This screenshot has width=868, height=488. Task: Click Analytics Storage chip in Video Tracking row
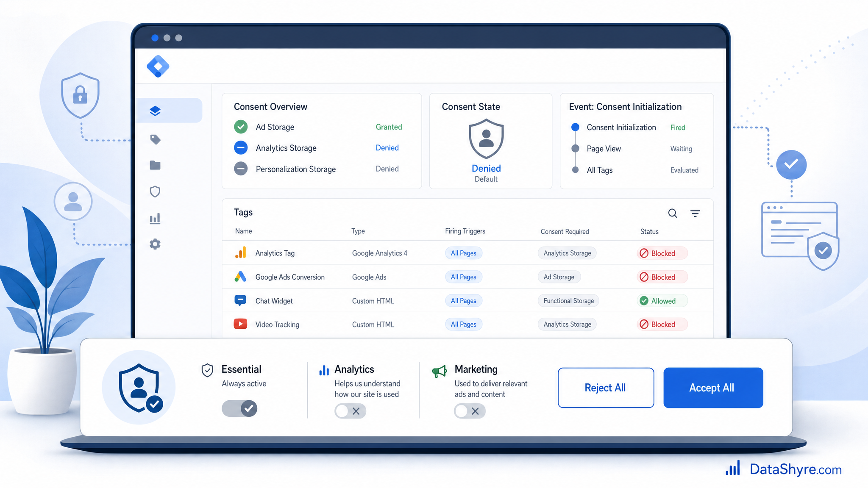pos(567,324)
